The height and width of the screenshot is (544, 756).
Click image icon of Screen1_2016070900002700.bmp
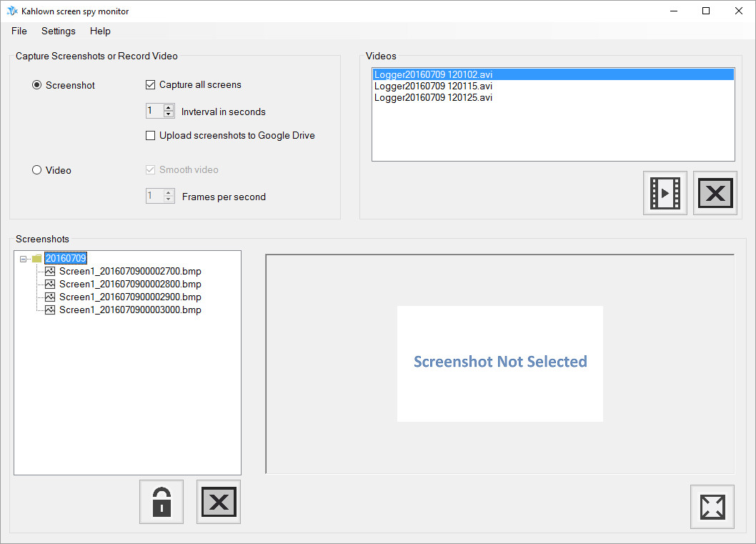[x=50, y=271]
